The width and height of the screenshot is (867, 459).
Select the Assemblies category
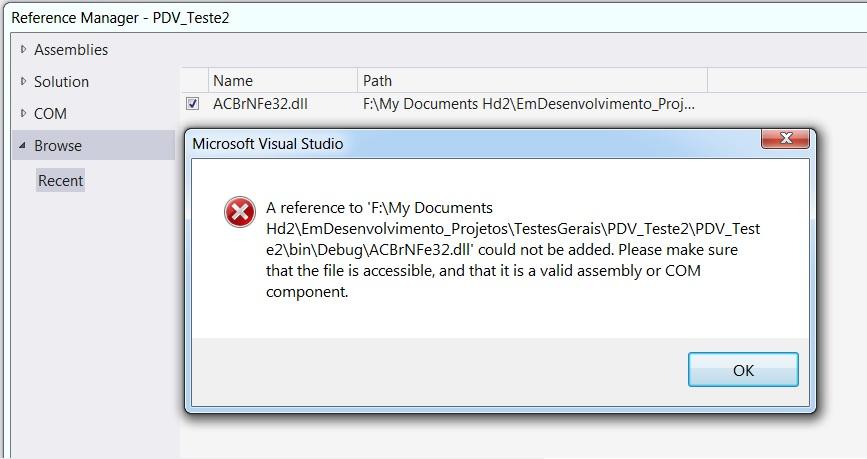click(x=71, y=50)
